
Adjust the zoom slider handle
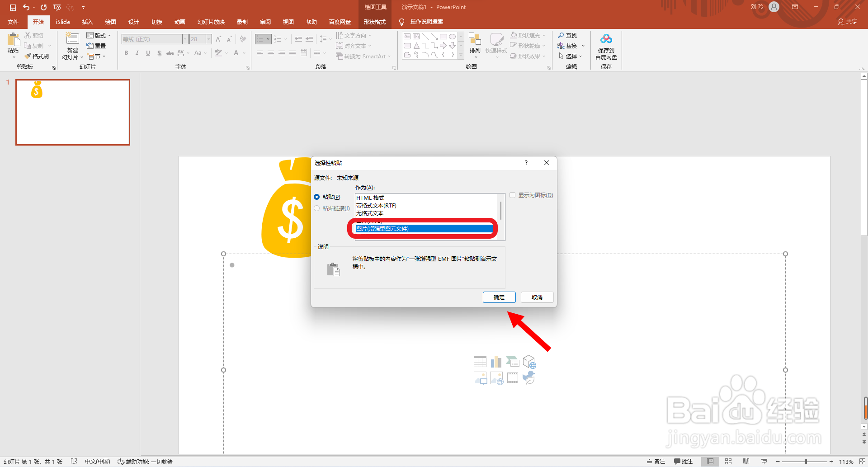(x=806, y=462)
